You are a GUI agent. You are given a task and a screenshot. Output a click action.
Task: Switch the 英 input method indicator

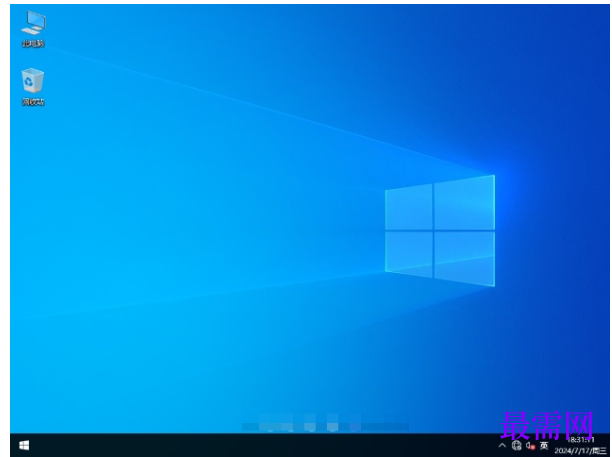[544, 445]
